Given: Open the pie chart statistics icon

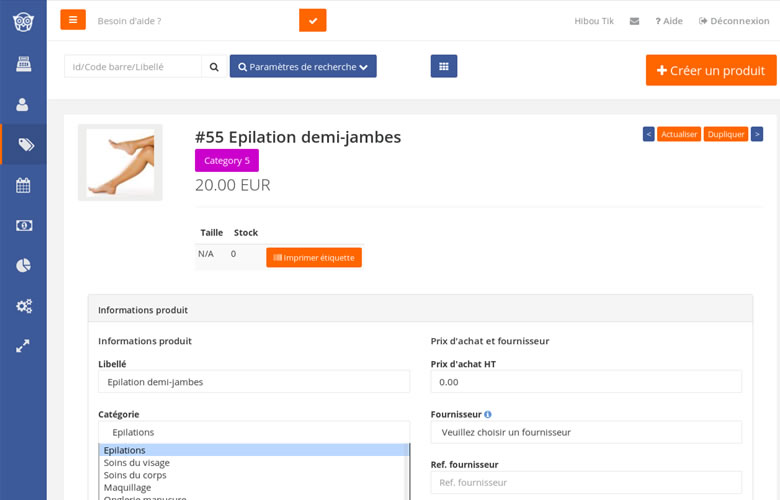Looking at the screenshot, I should coord(23,266).
